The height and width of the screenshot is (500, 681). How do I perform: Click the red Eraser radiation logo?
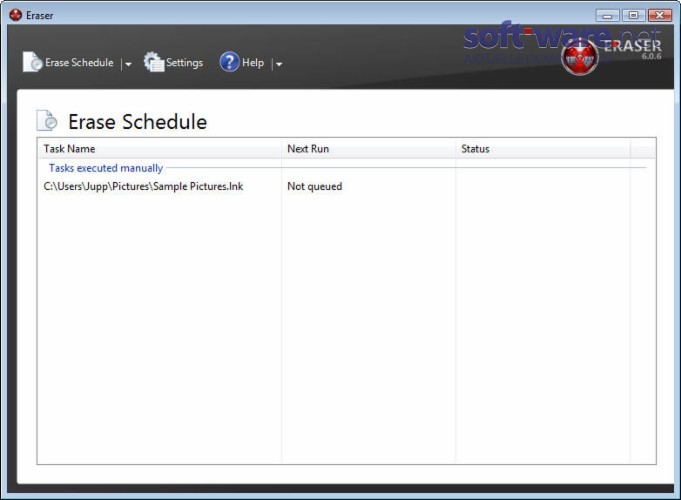[579, 57]
